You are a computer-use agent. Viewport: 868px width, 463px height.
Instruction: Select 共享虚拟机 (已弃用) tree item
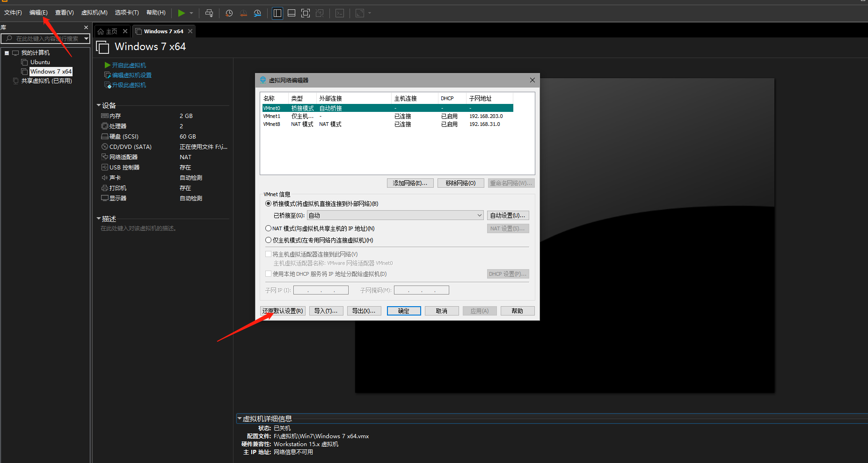(46, 81)
